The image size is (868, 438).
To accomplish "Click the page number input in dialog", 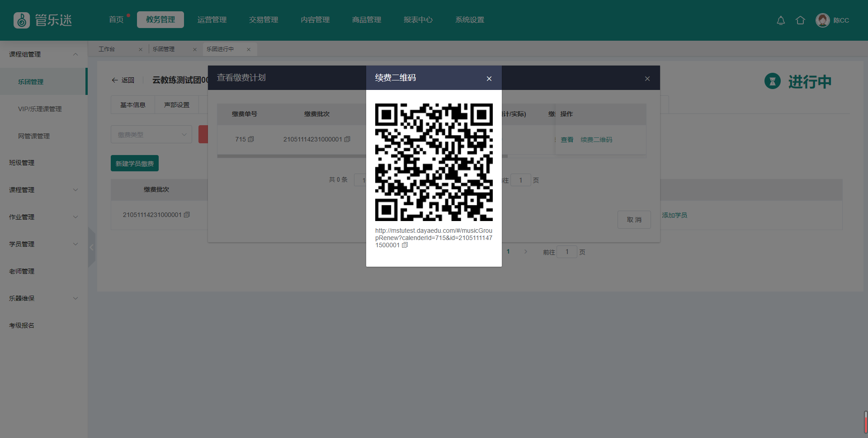I will 521,180.
